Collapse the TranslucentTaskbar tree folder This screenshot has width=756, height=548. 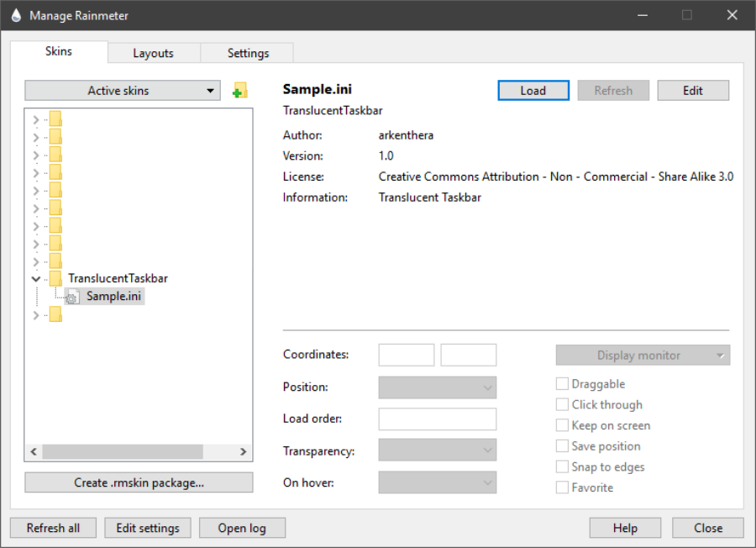(x=35, y=278)
